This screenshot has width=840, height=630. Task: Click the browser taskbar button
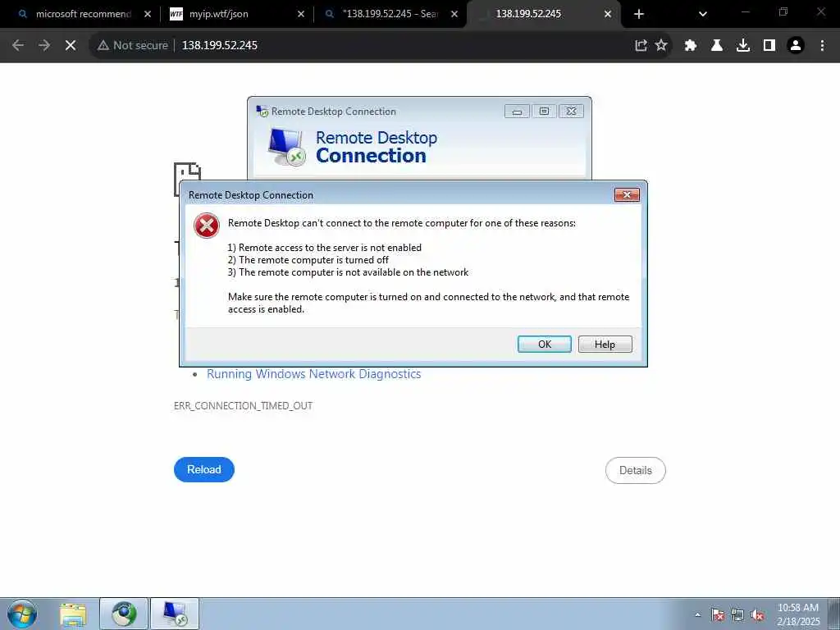124,614
